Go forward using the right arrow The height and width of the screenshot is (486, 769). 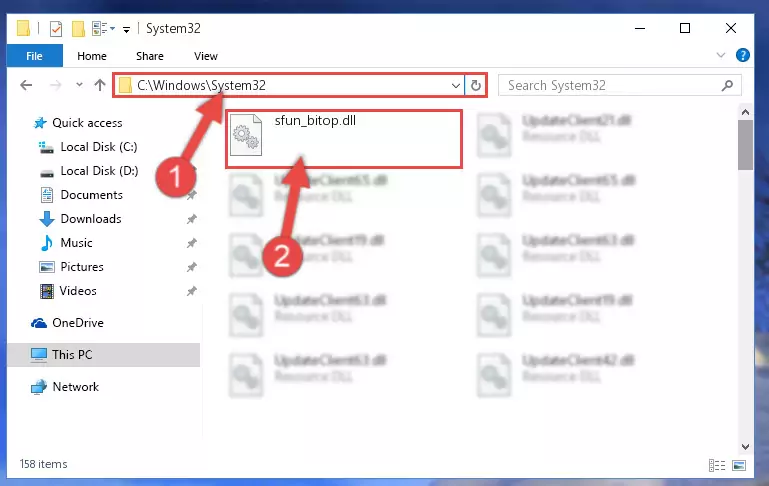click(x=55, y=85)
